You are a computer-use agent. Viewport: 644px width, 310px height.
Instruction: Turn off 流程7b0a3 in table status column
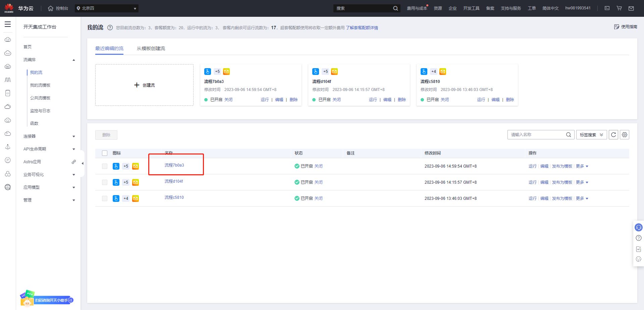(x=318, y=166)
